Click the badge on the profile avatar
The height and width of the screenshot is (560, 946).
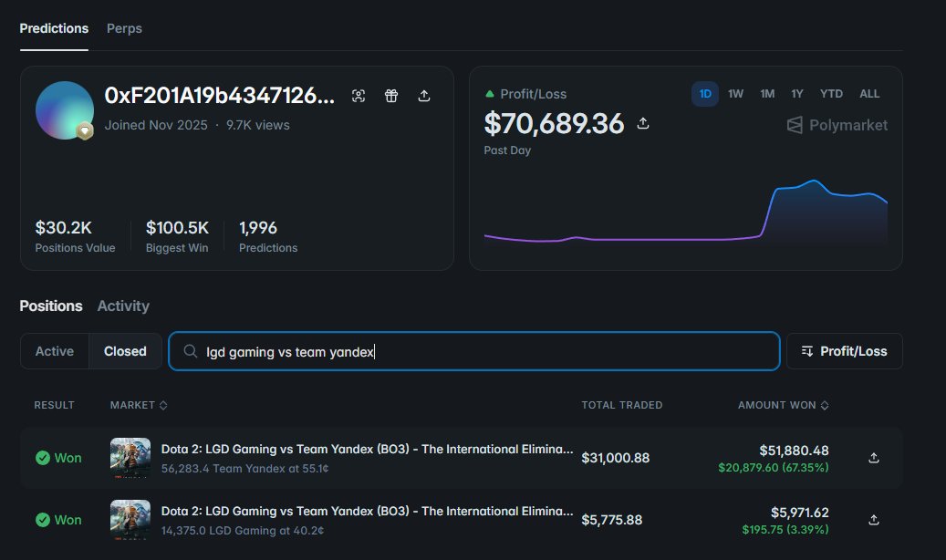(85, 131)
